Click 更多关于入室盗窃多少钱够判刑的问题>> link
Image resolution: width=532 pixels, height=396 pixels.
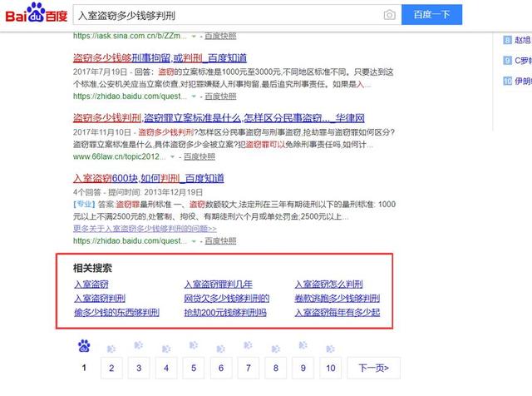pos(145,229)
